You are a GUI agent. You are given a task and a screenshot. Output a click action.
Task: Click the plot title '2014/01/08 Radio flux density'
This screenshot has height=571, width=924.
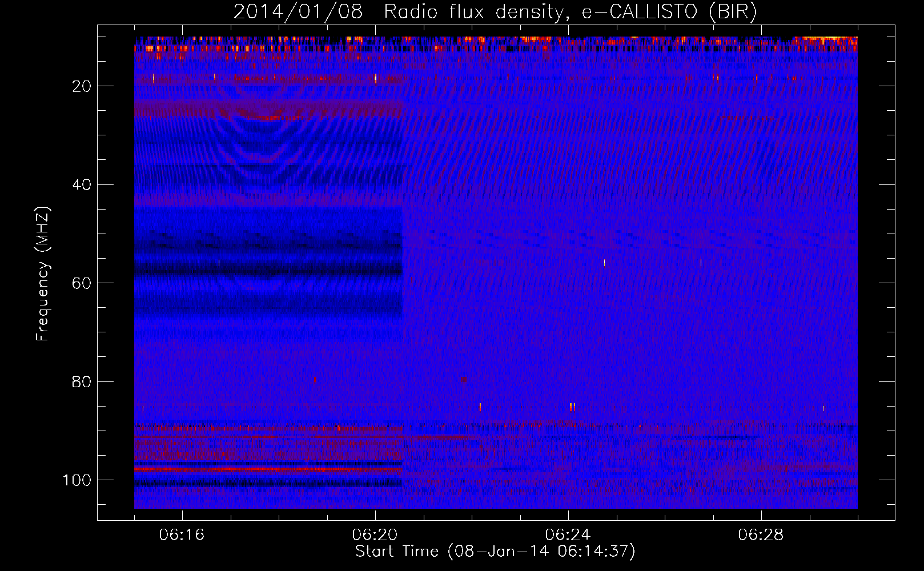495,11
